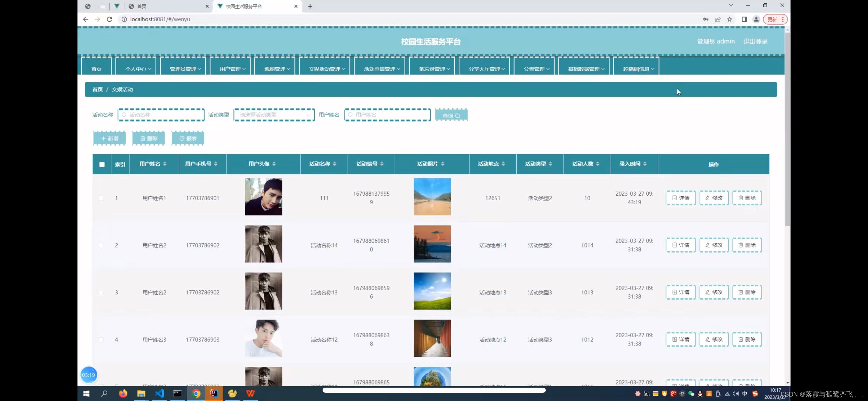The width and height of the screenshot is (868, 401).
Task: Check the row 4 checkbox for 活动名称12
Action: (x=101, y=340)
